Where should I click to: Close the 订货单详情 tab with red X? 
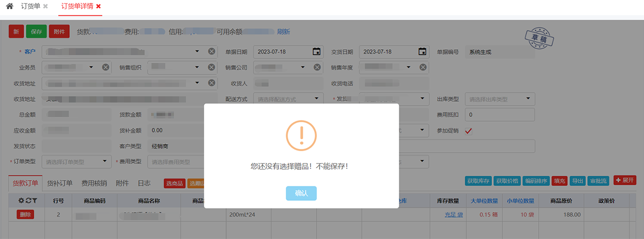tap(98, 6)
